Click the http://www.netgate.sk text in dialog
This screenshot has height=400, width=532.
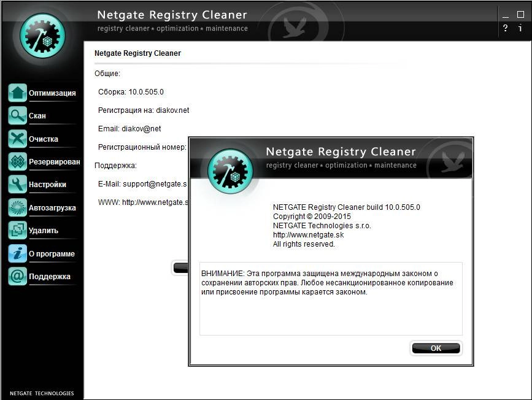click(x=309, y=235)
